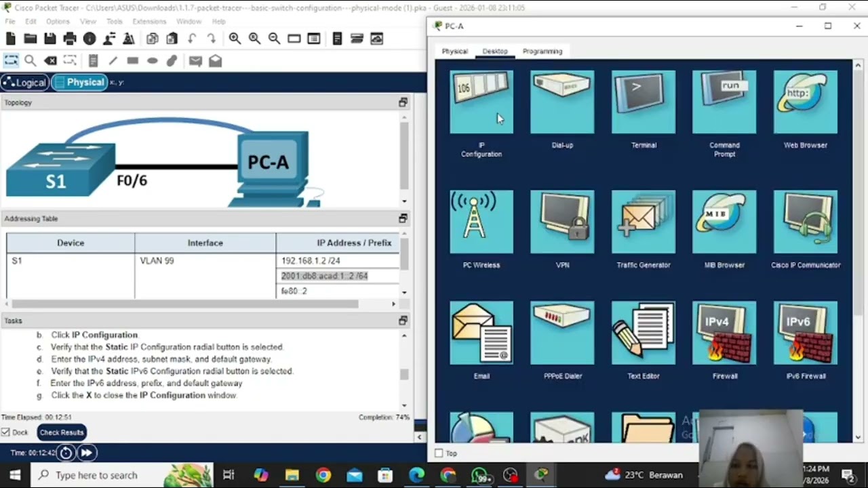Select the Inspect magnifier tool
Image resolution: width=868 pixels, height=488 pixels.
[x=30, y=61]
